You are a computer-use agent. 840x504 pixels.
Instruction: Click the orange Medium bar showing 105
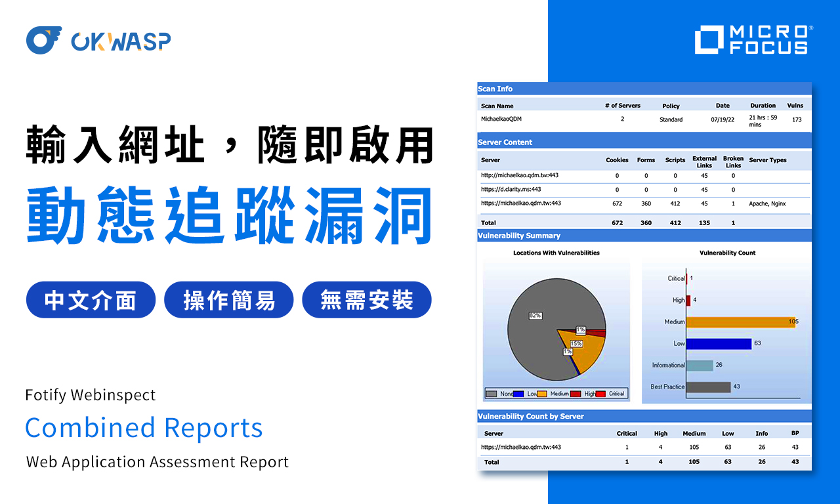pos(740,322)
